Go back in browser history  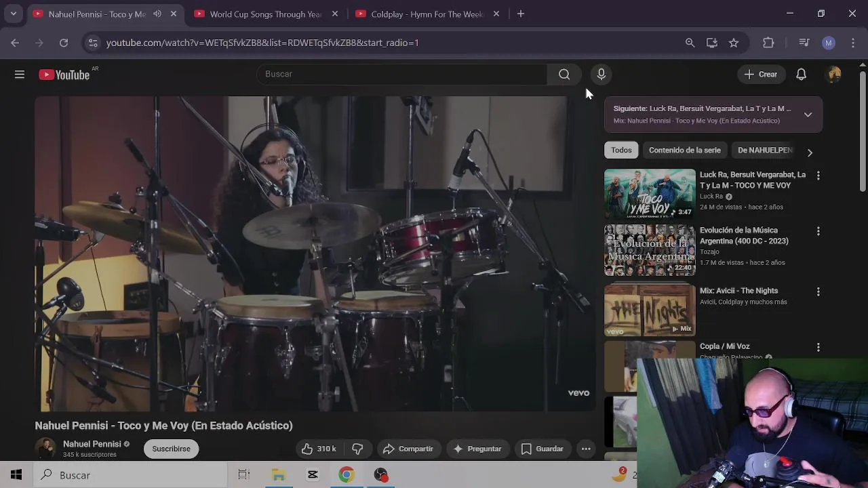coord(15,43)
